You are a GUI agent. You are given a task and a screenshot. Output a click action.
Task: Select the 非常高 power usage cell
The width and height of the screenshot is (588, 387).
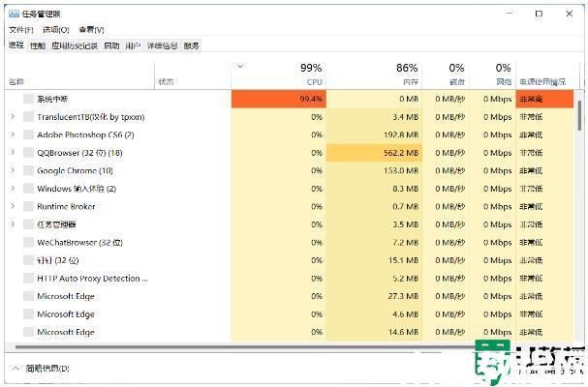[x=544, y=99]
